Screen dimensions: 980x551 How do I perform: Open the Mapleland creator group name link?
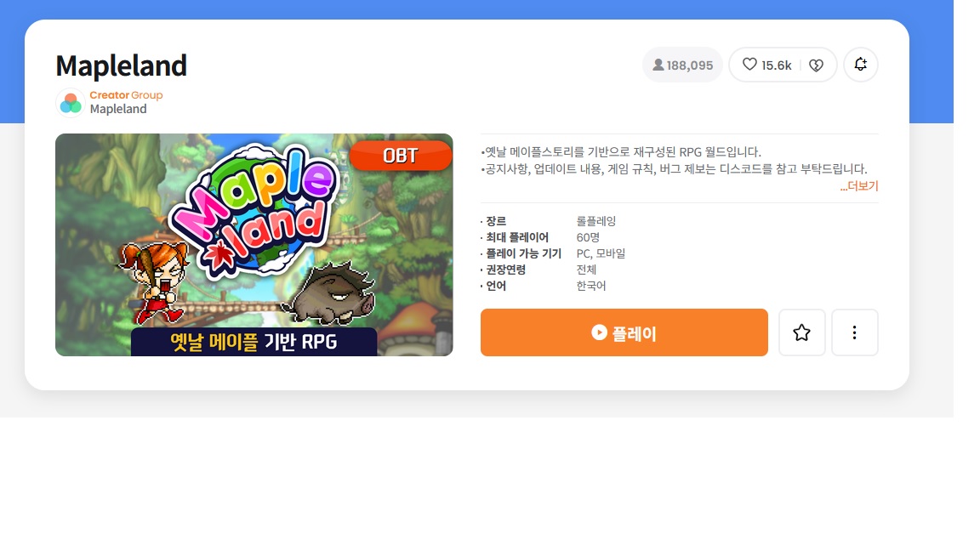pos(118,109)
